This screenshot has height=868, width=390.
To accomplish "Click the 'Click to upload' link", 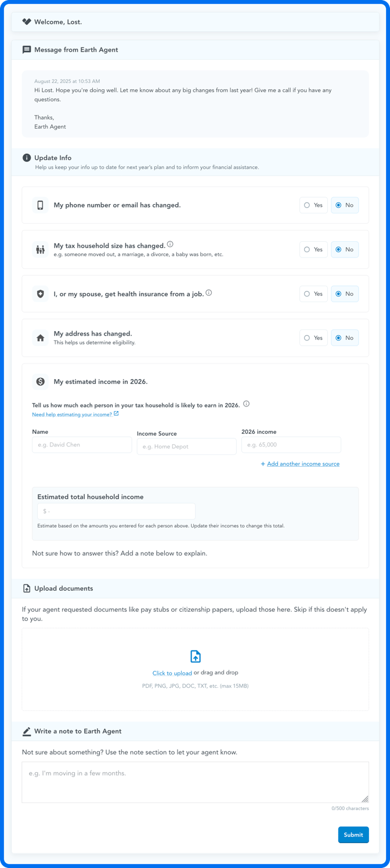I will click(172, 673).
